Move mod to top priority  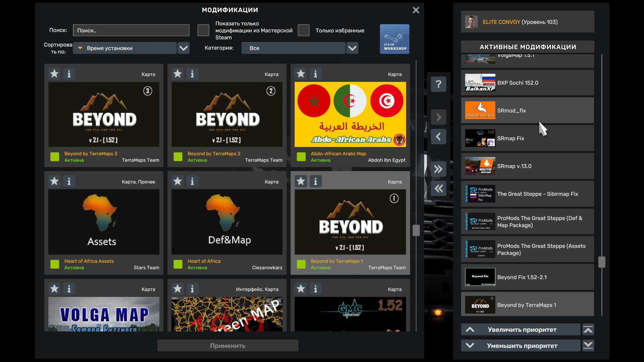pos(588,329)
